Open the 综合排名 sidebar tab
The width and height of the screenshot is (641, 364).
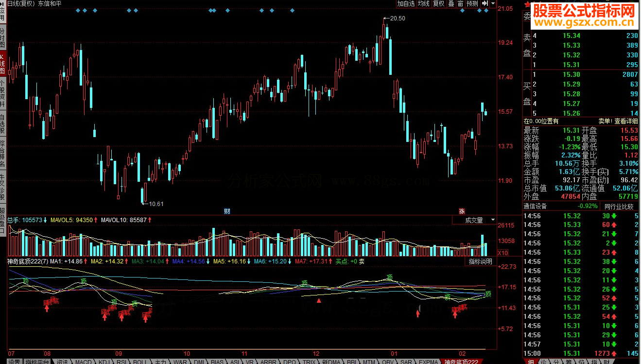[2, 154]
